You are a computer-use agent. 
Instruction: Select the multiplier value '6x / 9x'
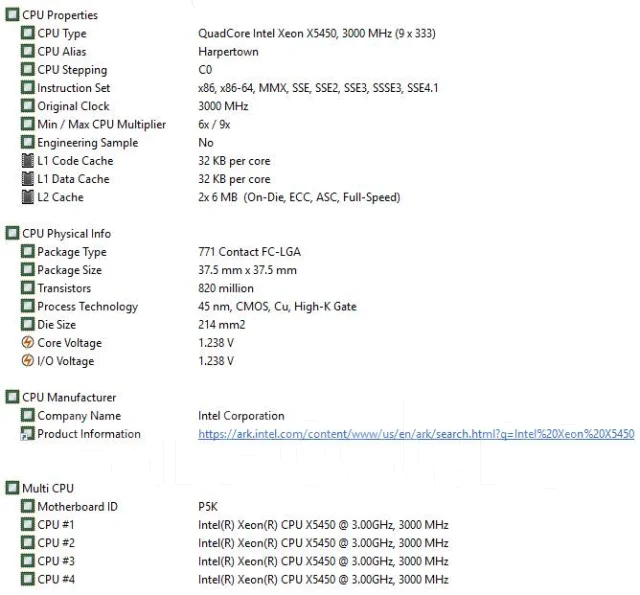[214, 124]
